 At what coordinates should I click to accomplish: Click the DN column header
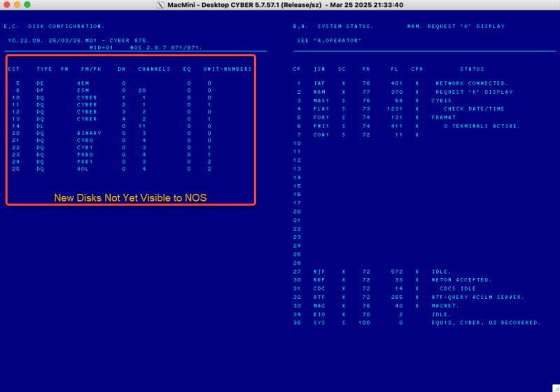pos(122,69)
